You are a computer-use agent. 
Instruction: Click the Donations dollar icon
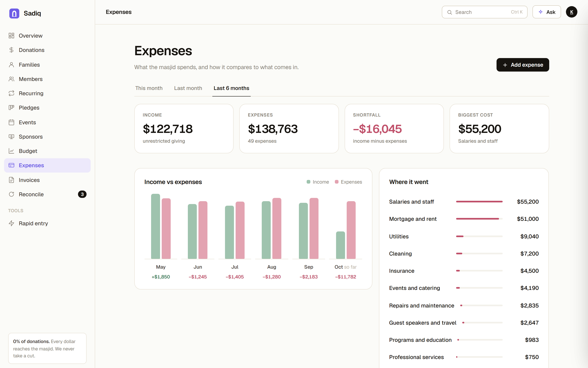[11, 50]
